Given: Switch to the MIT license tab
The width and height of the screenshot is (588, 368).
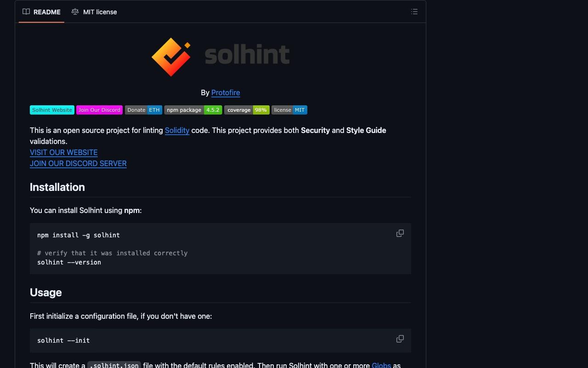Looking at the screenshot, I should click(x=94, y=12).
